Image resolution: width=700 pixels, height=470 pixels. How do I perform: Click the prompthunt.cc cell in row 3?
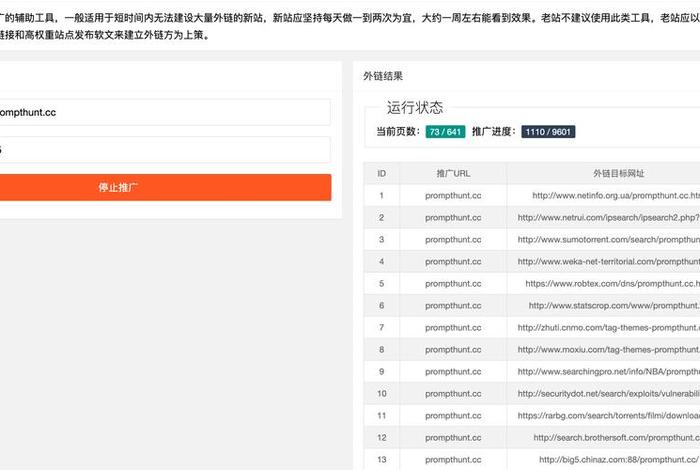click(x=453, y=240)
